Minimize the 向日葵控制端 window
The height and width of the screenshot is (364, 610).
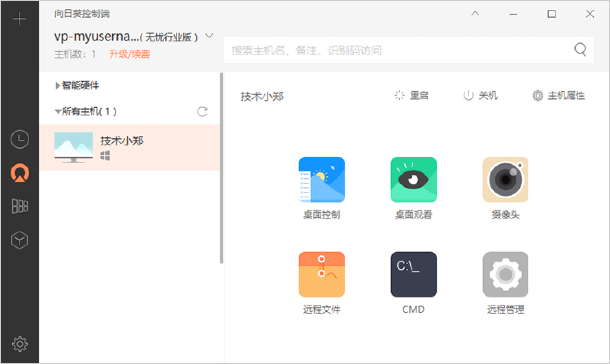click(x=513, y=14)
